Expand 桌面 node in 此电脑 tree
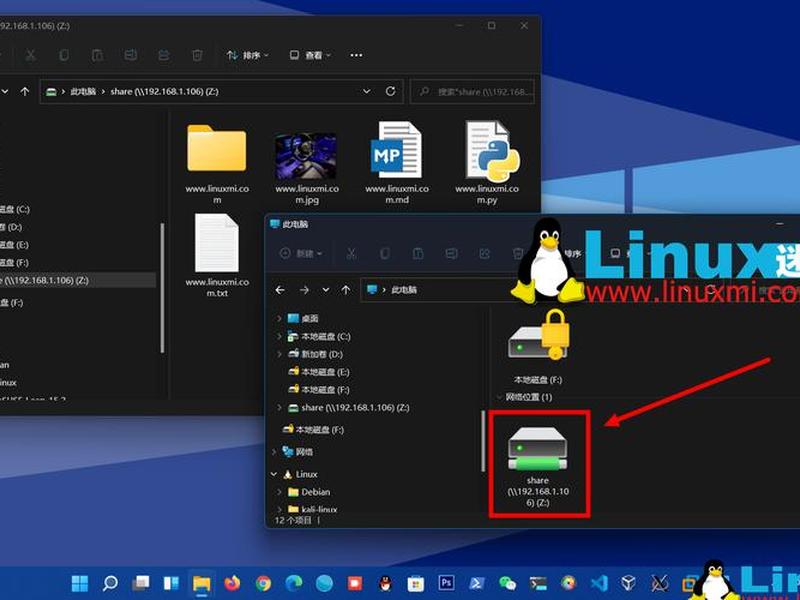800x600 pixels. tap(279, 318)
